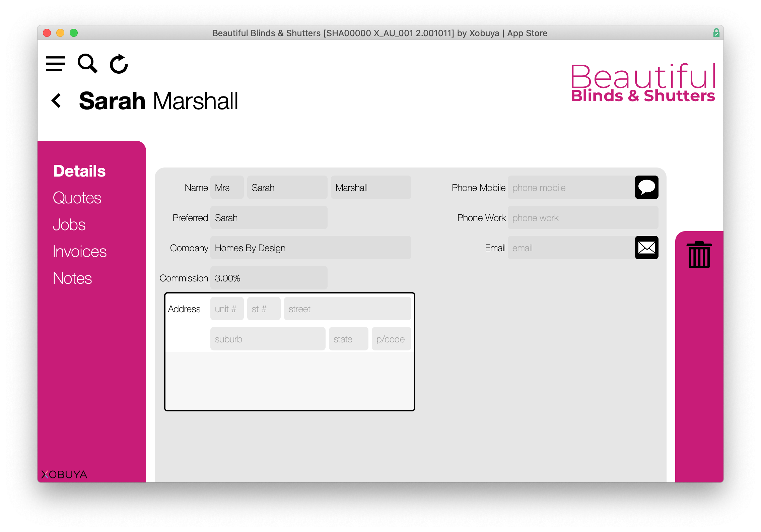This screenshot has height=532, width=761.
Task: Focus the st # address field
Action: 264,309
